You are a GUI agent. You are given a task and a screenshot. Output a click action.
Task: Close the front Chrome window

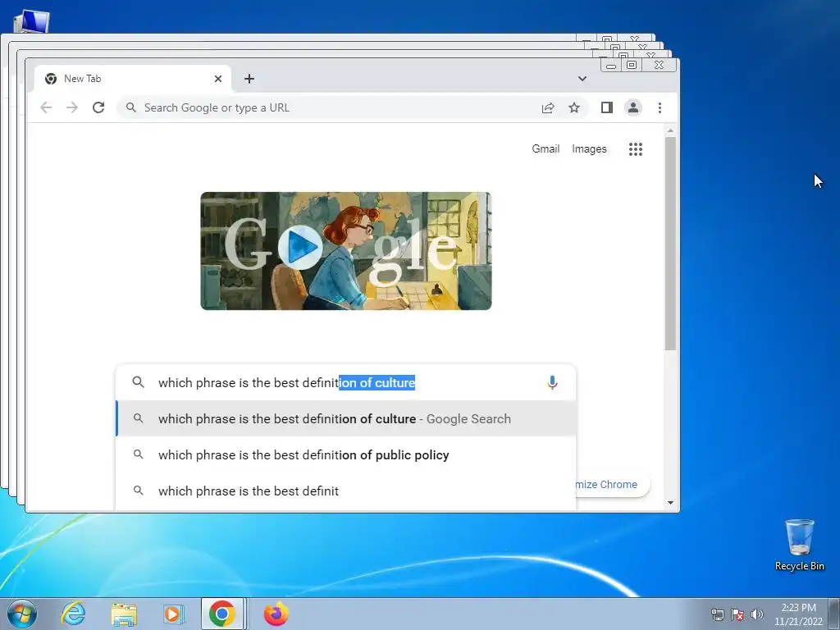click(659, 66)
